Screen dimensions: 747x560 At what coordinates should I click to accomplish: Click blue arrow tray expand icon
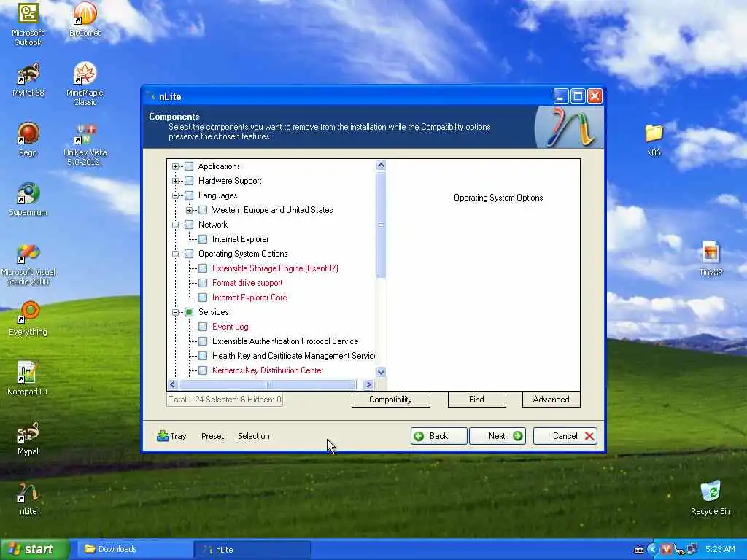pos(653,550)
